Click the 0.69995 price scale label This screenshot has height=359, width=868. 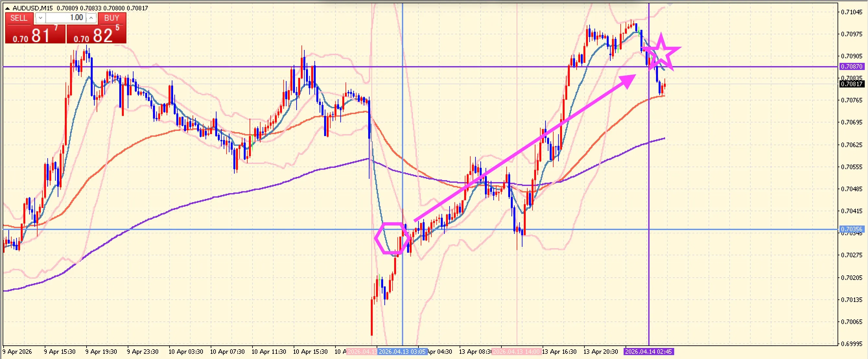pos(851,344)
